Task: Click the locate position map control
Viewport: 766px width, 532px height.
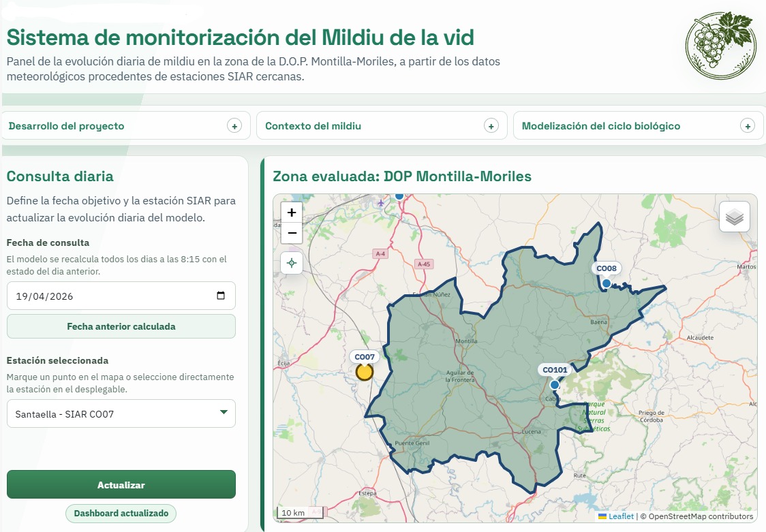Action: 292,263
